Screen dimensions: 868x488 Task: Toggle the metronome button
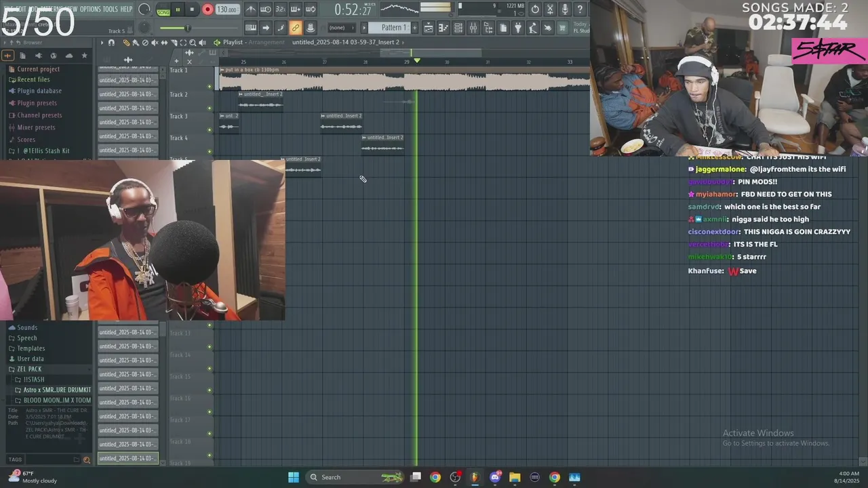[251, 9]
